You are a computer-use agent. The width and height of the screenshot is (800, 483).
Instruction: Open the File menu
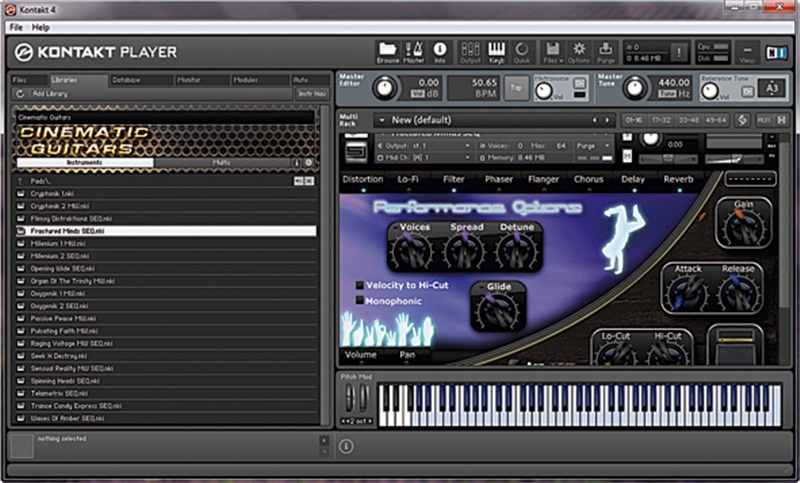16,28
